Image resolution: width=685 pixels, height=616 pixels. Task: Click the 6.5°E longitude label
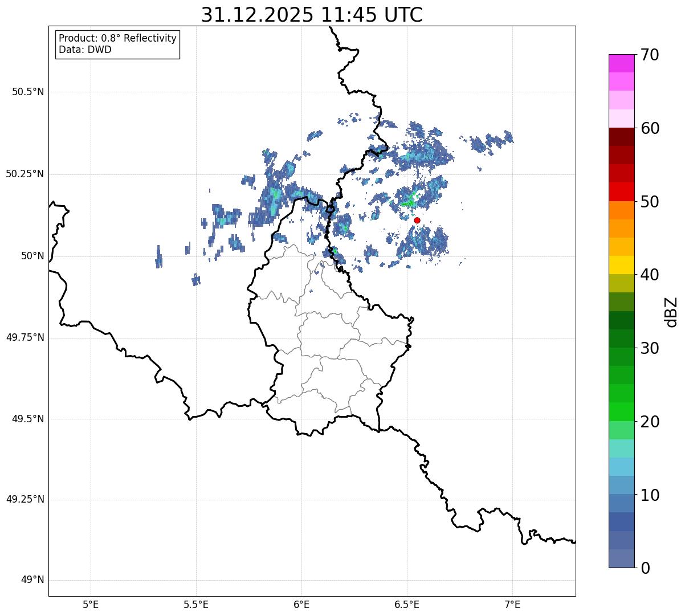[x=407, y=604]
